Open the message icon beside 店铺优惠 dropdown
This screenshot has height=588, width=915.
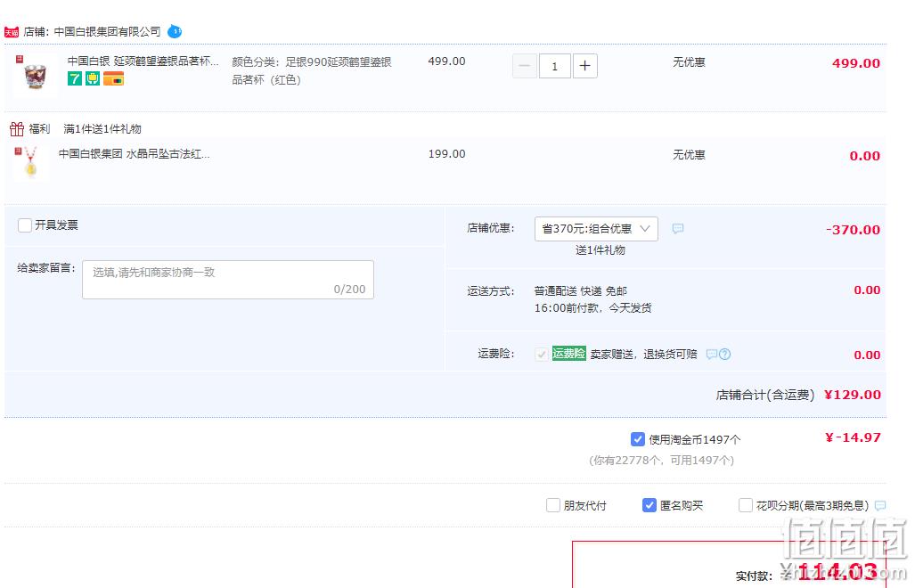pyautogui.click(x=677, y=229)
